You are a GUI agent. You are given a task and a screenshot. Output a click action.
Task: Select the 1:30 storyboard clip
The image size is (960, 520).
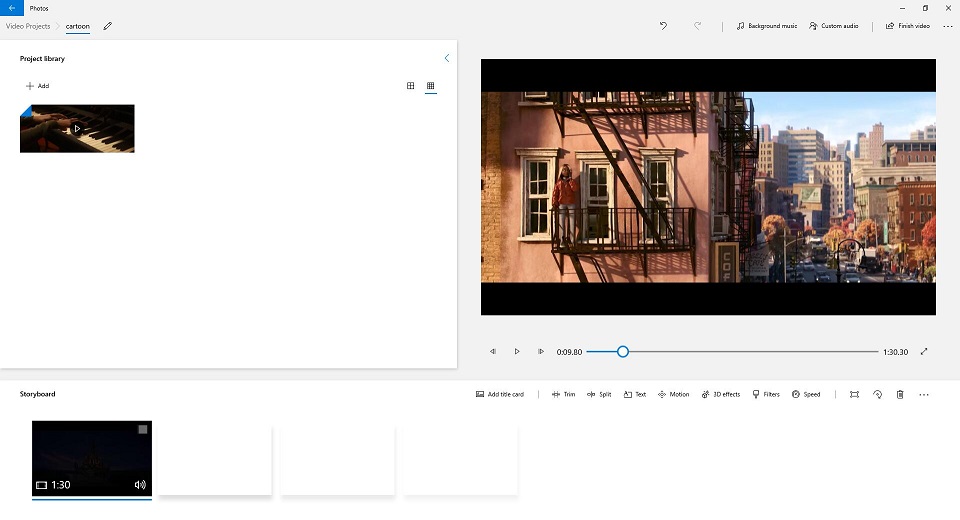(x=92, y=458)
